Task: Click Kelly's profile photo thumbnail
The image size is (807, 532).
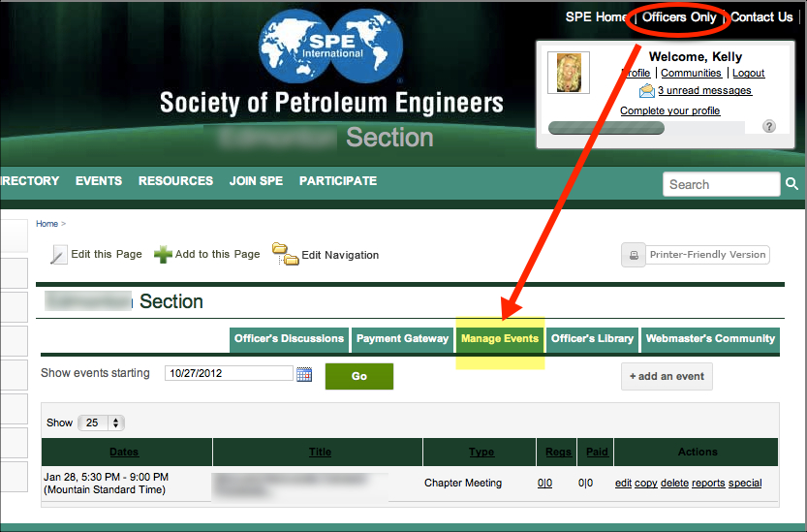Action: (x=569, y=73)
